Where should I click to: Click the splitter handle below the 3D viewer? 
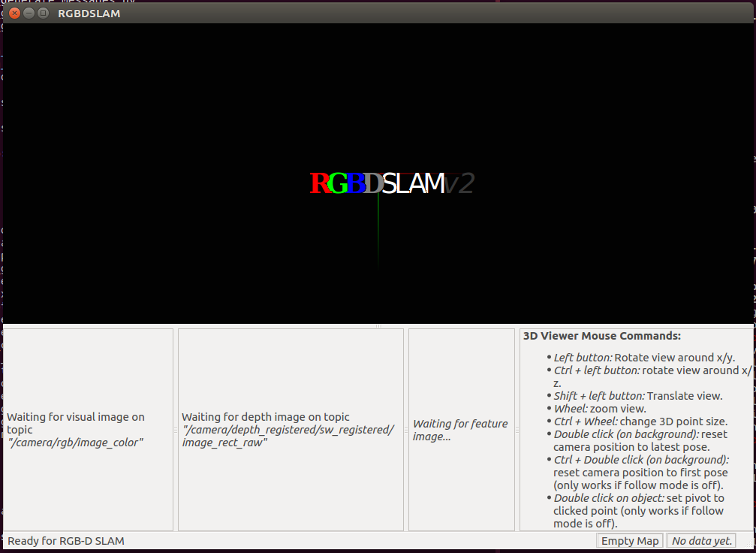378,326
